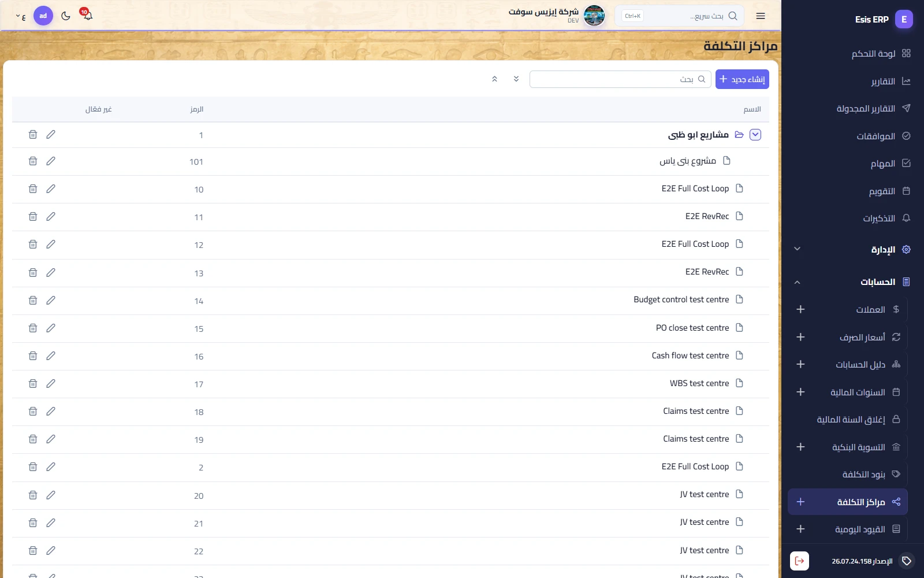Add new under العملات with plus
Image resolution: width=924 pixels, height=578 pixels.
click(800, 309)
